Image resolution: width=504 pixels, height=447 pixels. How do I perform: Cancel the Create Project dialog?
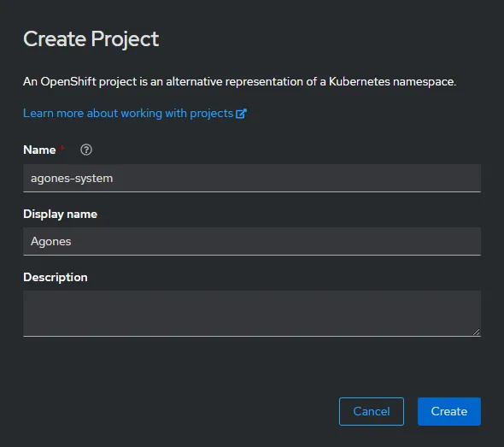pos(372,411)
